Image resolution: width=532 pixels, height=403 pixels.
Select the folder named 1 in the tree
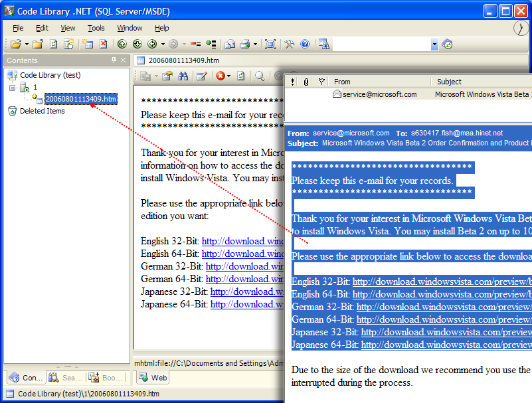point(35,87)
